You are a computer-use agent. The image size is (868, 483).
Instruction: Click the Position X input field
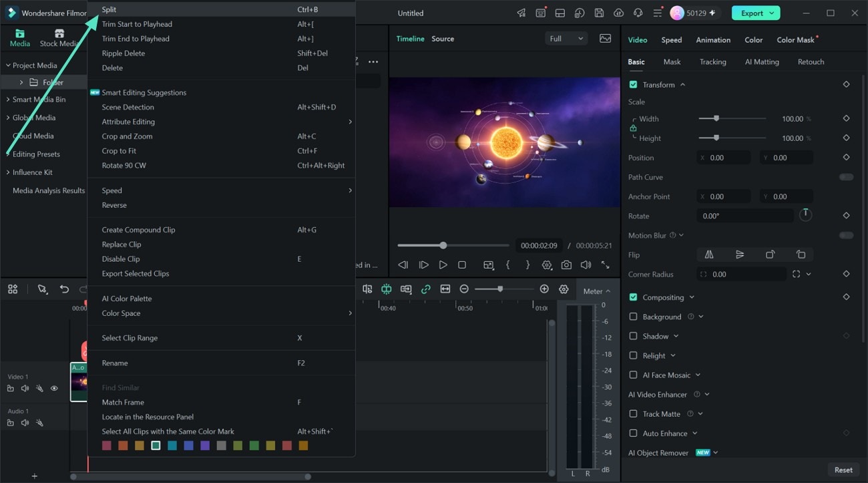(x=724, y=158)
